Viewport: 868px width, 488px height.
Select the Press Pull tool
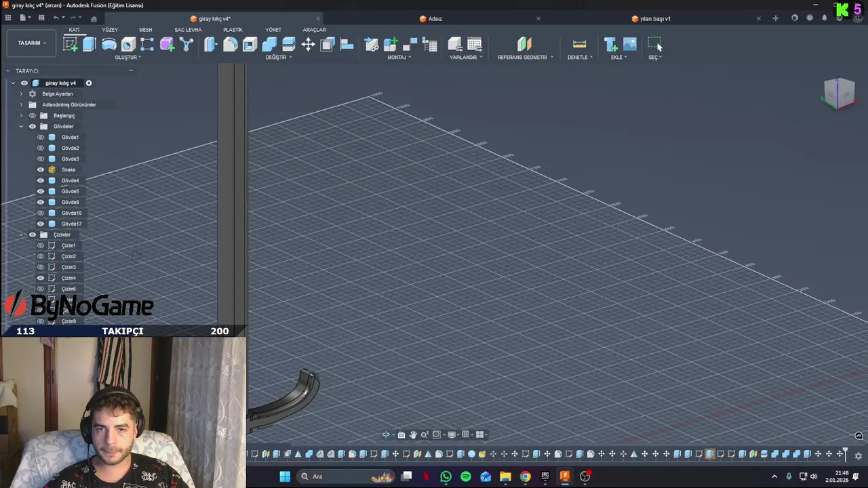210,45
